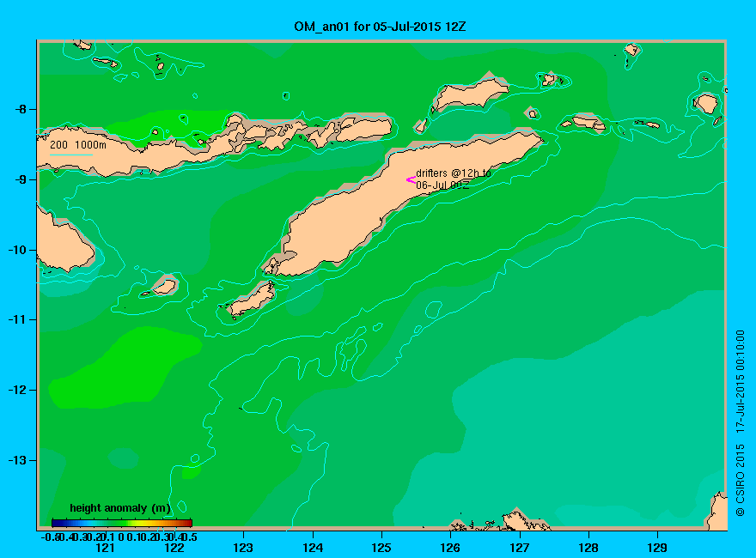
Task: Click the -10 latitude axis label
Action: (18, 250)
